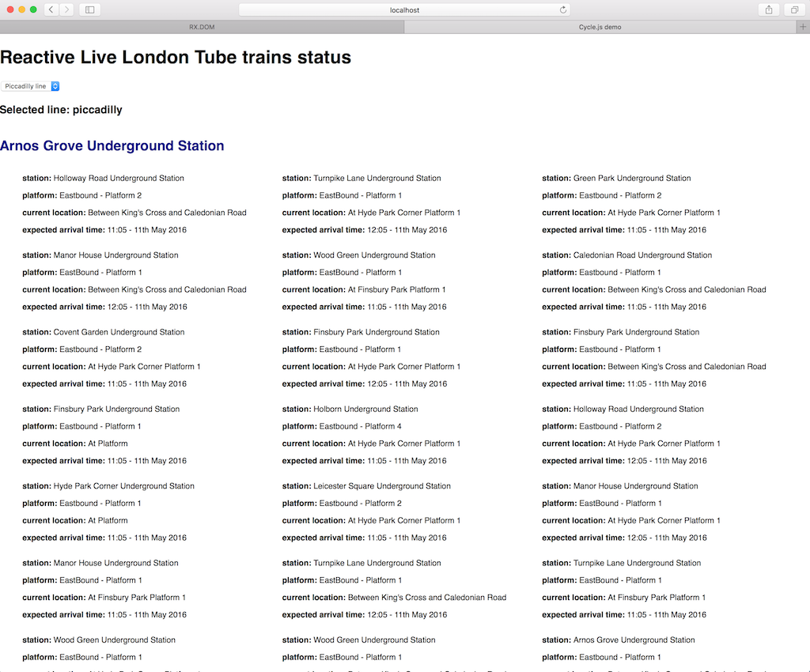Click the 'Selected line: piccadilly' text
This screenshot has width=810, height=672.
61,110
